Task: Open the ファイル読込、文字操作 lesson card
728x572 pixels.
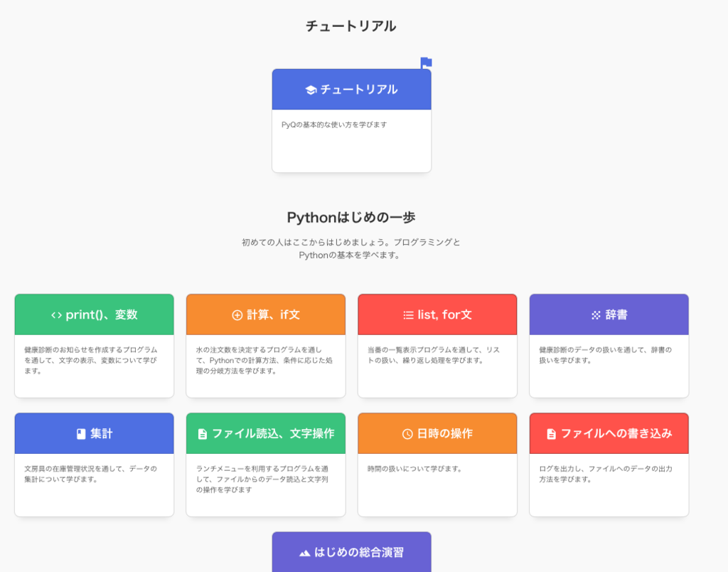Action: (266, 465)
